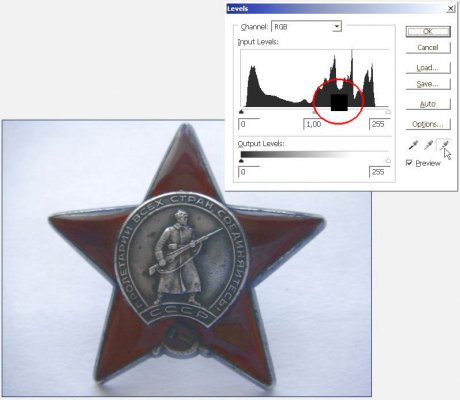Focus input highlight level field 255
Image resolution: width=460 pixels, height=400 pixels.
[379, 124]
